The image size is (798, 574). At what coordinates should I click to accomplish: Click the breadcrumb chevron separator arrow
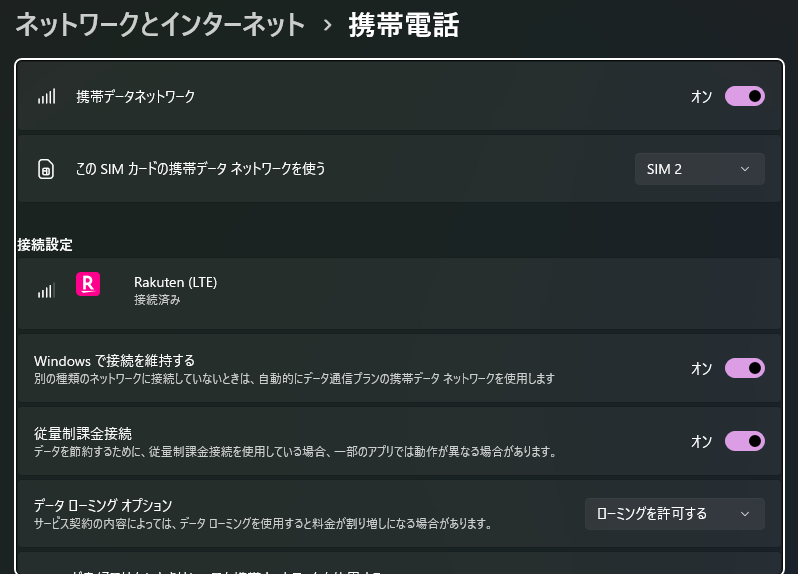[x=327, y=26]
